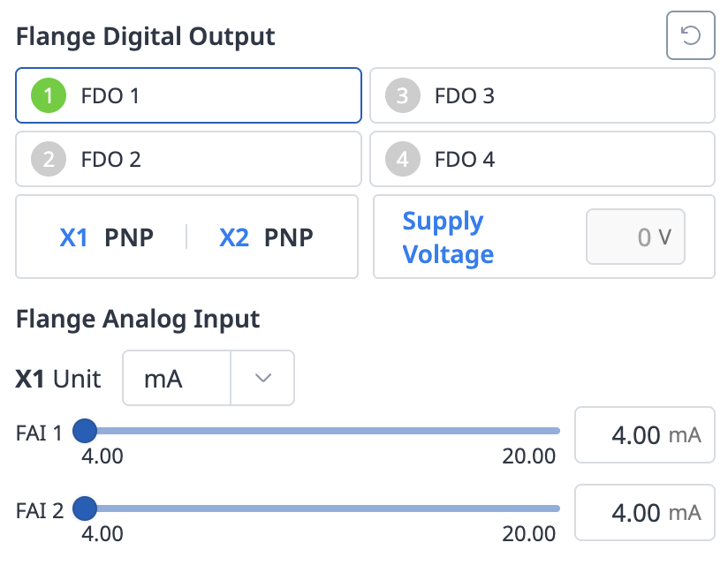Image resolution: width=728 pixels, height=565 pixels.
Task: Click the FAI 2 value field showing 4.00 mA
Action: [x=644, y=512]
